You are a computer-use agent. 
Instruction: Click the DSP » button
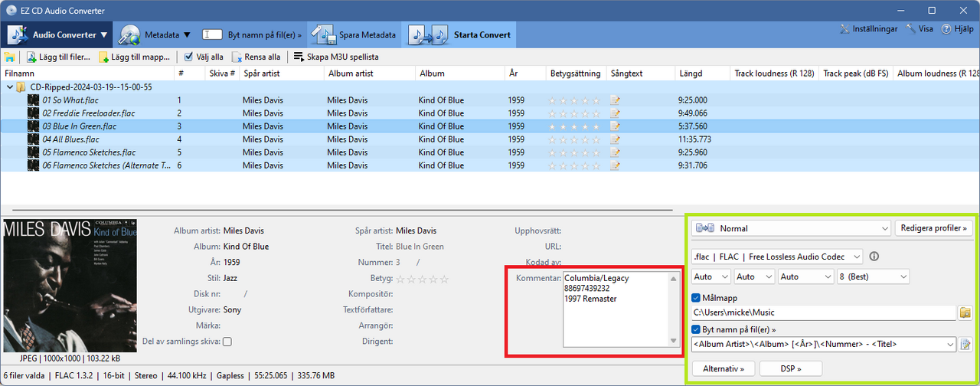point(791,368)
